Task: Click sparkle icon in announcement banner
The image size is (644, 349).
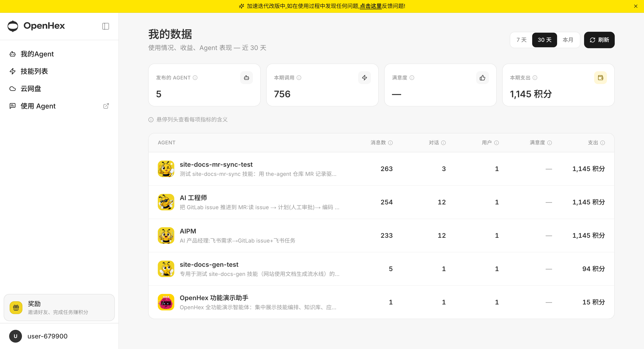Action: tap(241, 6)
